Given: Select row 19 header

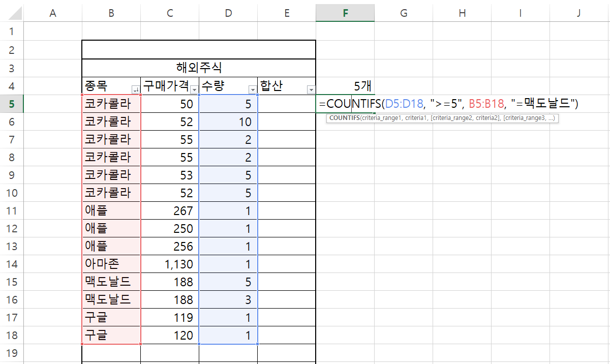Looking at the screenshot, I should (12, 353).
